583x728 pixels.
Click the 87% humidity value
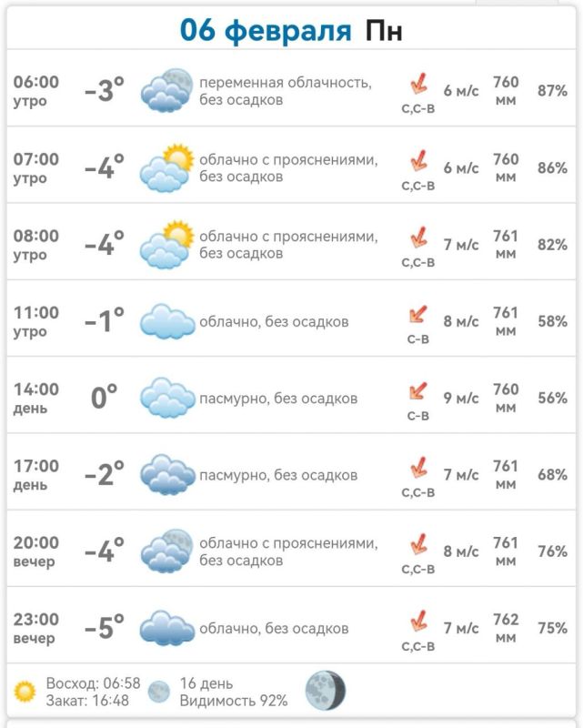(x=552, y=90)
